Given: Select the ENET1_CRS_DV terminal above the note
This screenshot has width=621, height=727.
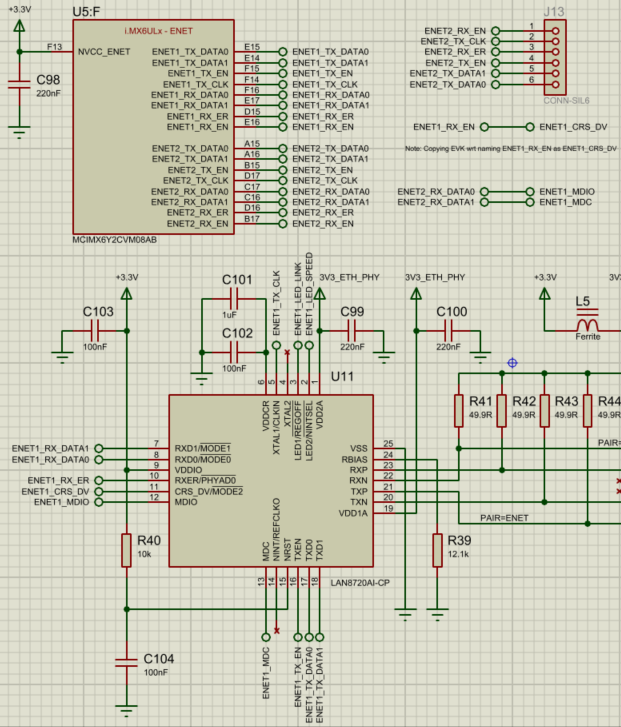Looking at the screenshot, I should (x=530, y=127).
